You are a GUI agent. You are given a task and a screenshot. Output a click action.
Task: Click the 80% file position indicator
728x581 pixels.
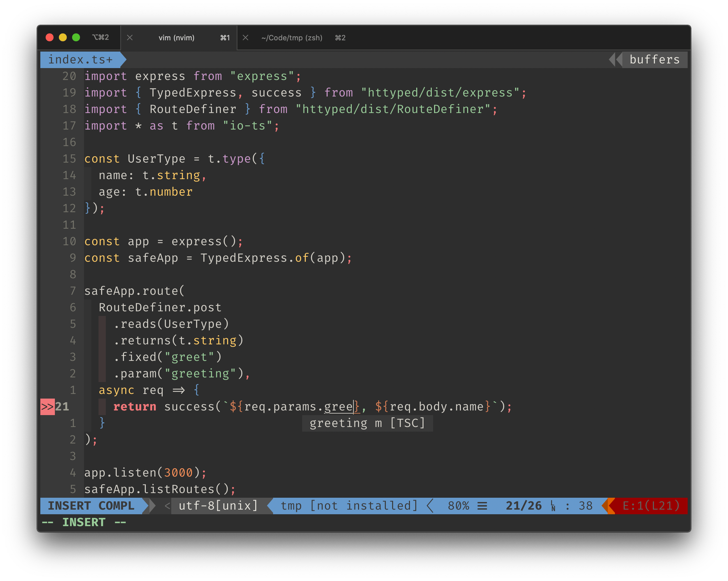(458, 506)
